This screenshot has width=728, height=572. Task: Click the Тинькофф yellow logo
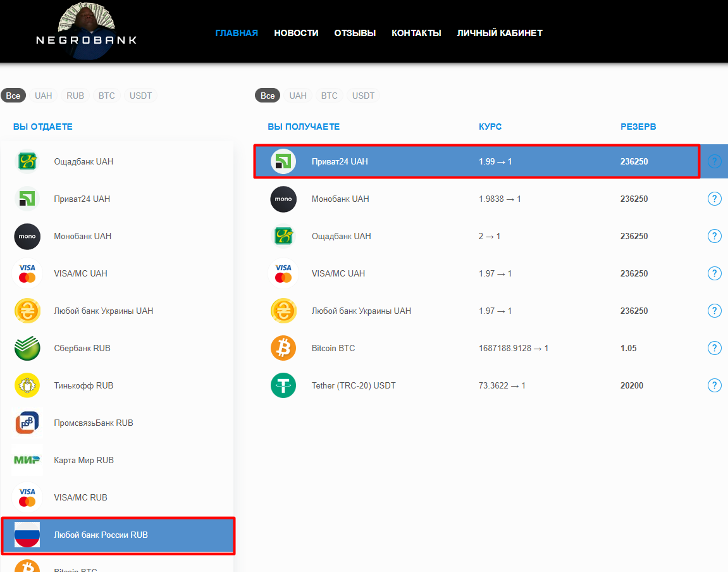click(x=27, y=385)
